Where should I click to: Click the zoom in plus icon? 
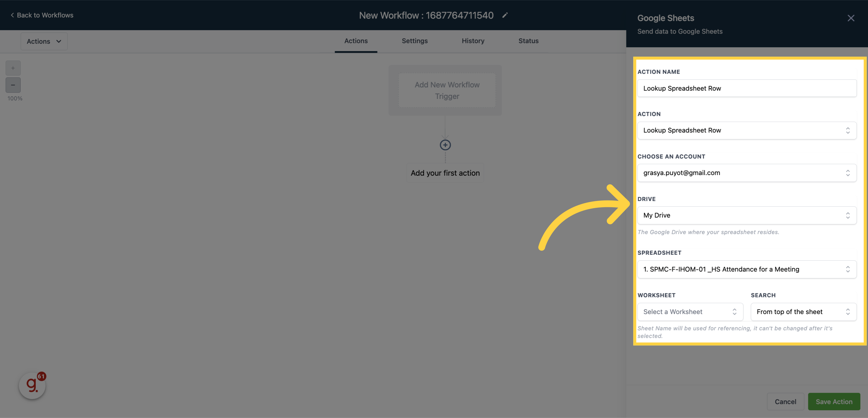(x=13, y=68)
